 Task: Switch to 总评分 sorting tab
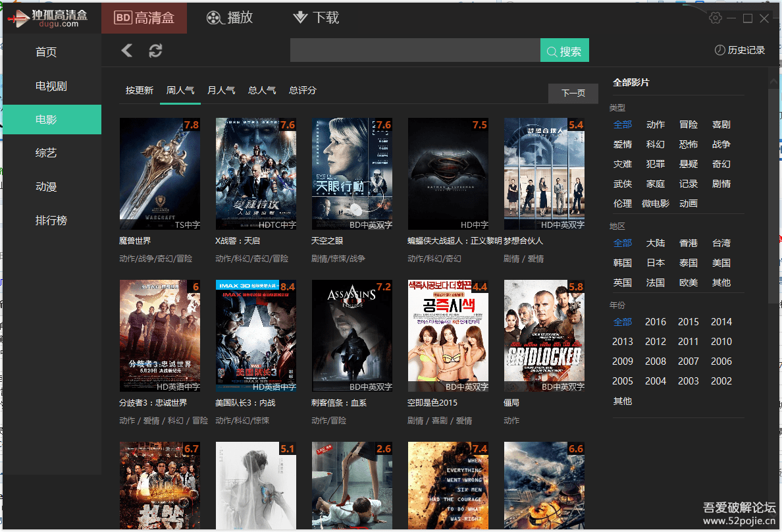point(303,90)
